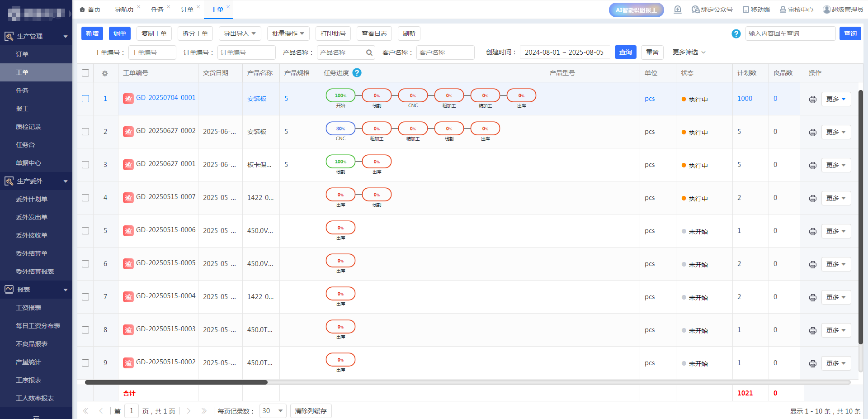Expand the 更多筛选 filter options

pos(689,52)
